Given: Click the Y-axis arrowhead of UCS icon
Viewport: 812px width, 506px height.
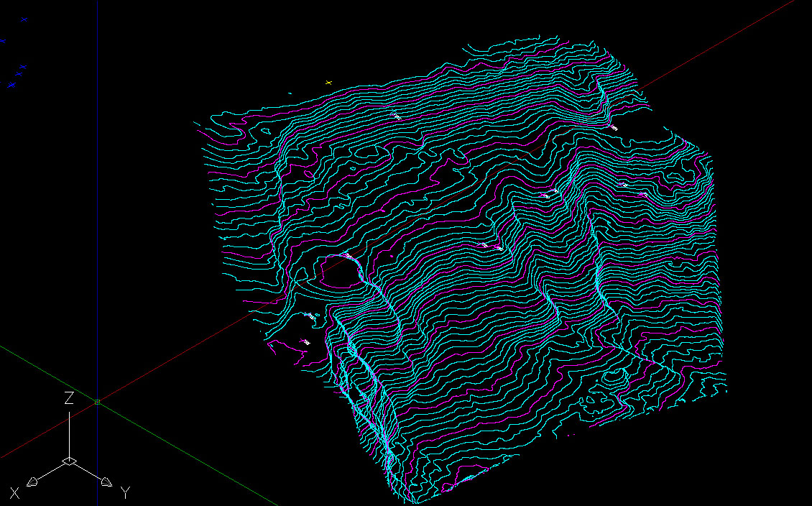Looking at the screenshot, I should [x=105, y=482].
